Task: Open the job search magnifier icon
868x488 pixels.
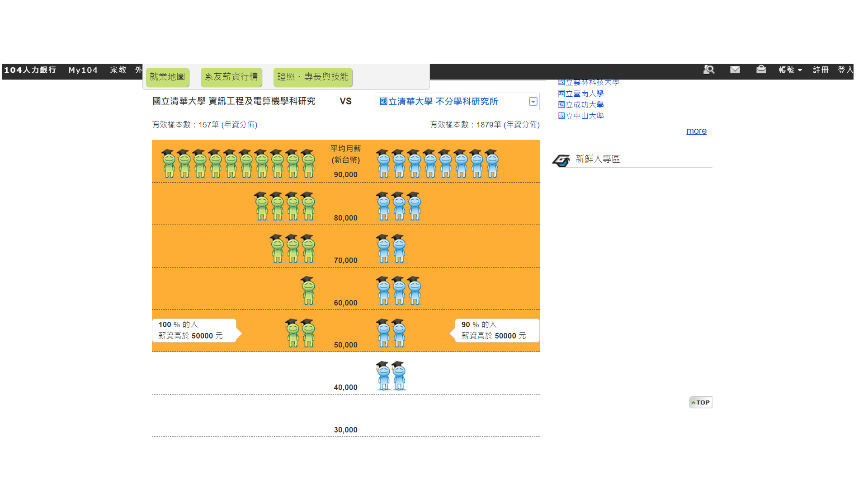Action: 709,70
